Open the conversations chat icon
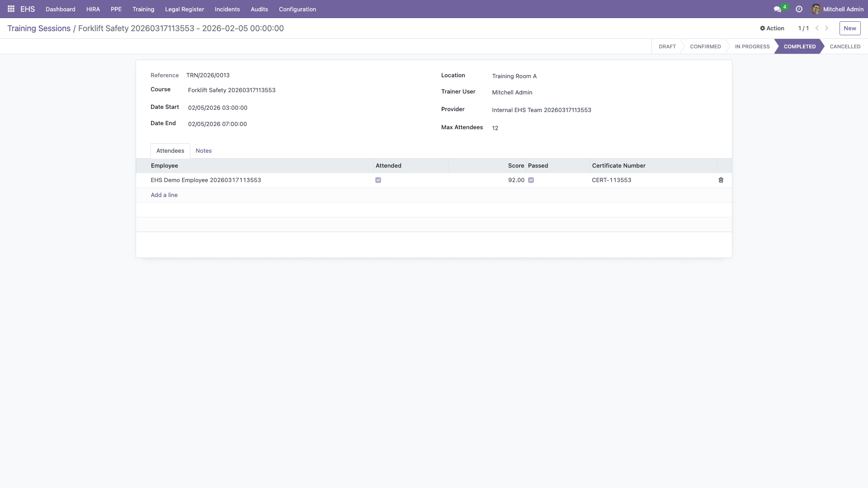 point(777,9)
